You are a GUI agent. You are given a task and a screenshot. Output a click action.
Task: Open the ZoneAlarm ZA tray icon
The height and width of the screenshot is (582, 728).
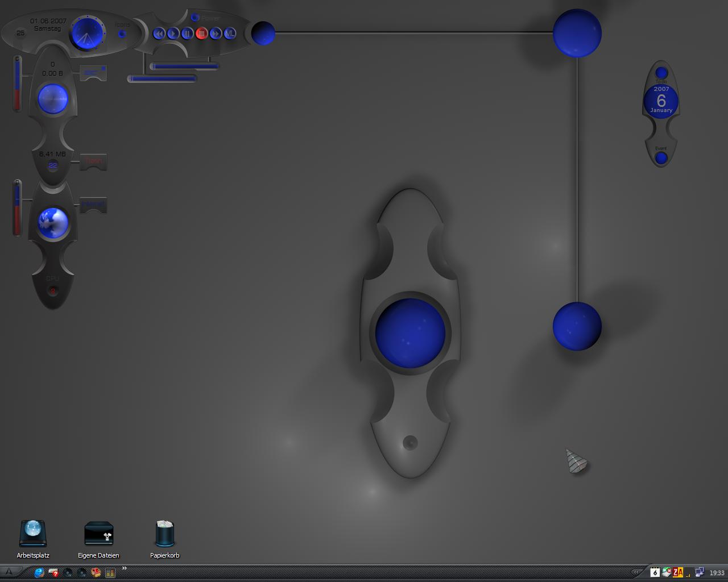click(x=678, y=572)
